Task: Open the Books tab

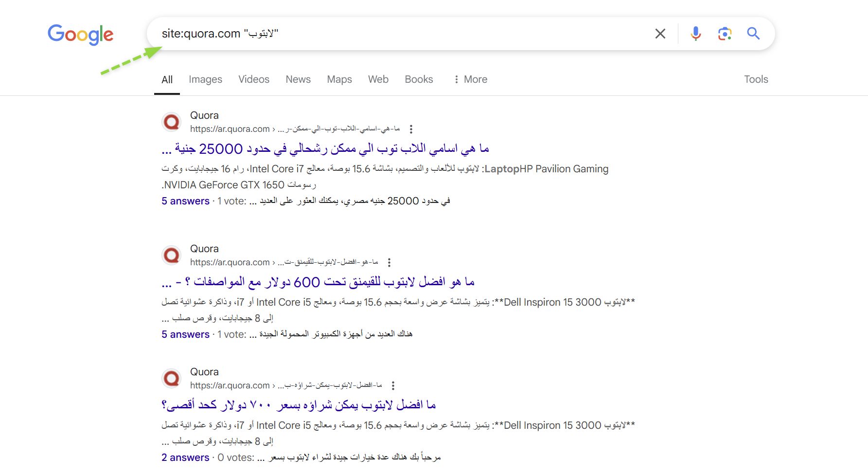Action: point(418,79)
